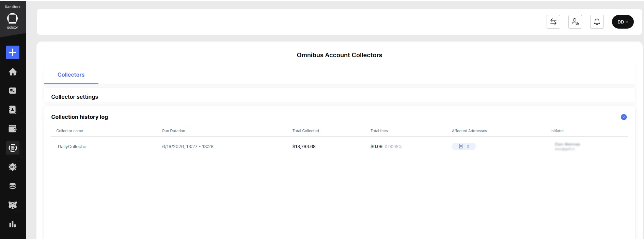Viewport: 644px width, 239px height.
Task: Open the MetaMask fox sidebar icon
Action: pyautogui.click(x=13, y=205)
